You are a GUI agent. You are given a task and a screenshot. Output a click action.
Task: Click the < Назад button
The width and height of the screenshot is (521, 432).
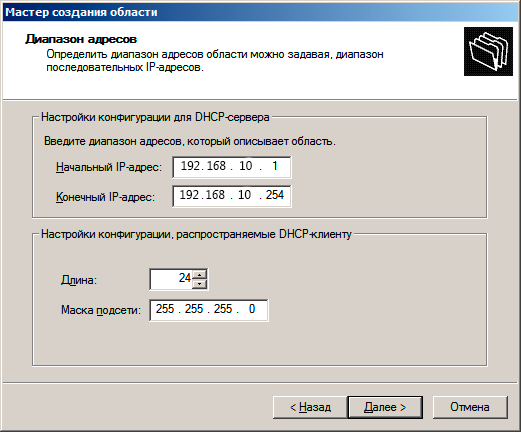pos(310,407)
